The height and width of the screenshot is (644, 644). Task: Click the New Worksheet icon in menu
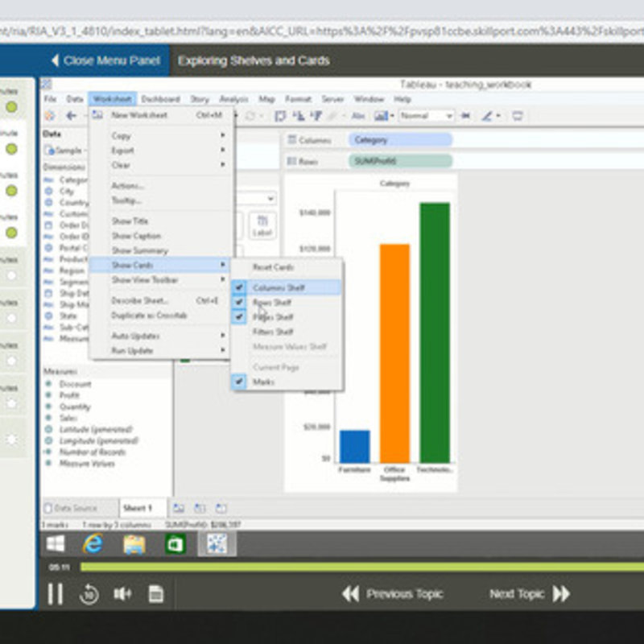(97, 114)
